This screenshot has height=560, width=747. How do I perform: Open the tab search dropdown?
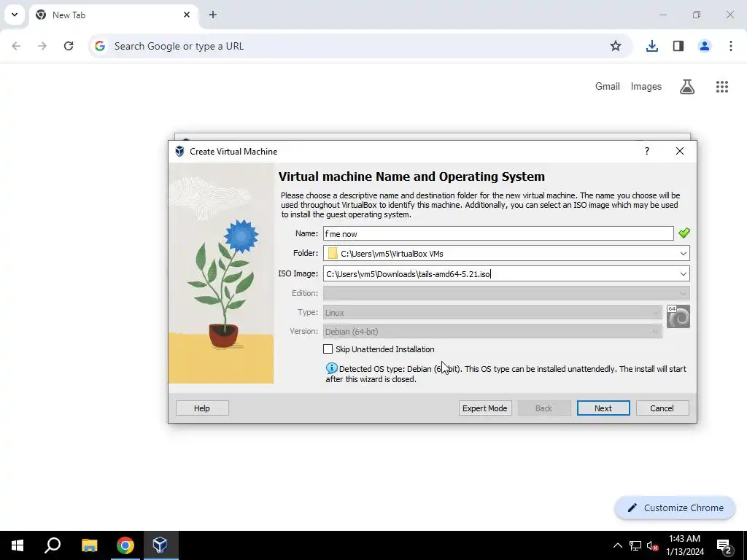point(15,15)
